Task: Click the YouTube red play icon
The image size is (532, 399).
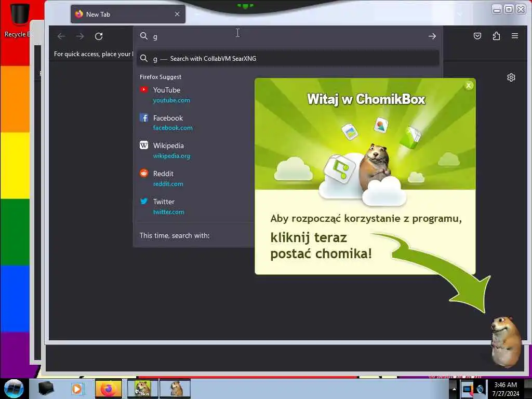Action: coord(144,89)
